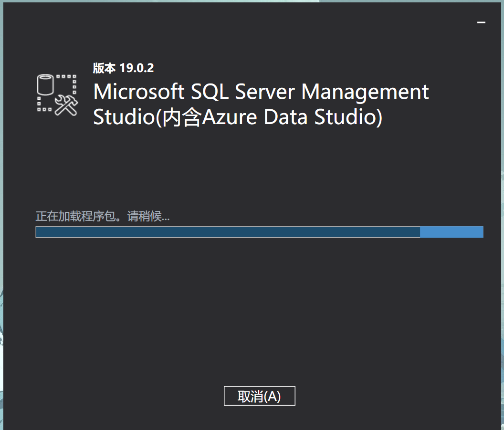Click the word Microsoft in the title
Screen dimensions: 504x430
pos(139,92)
